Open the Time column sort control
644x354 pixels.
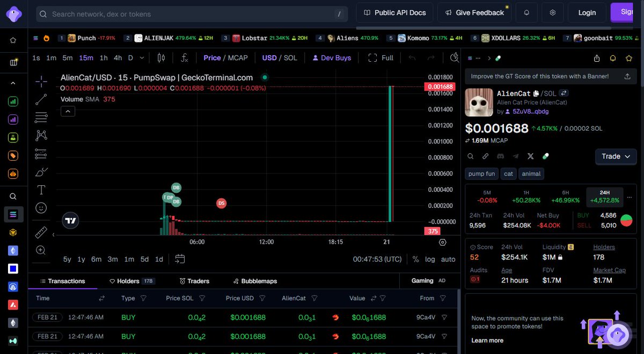tap(101, 298)
